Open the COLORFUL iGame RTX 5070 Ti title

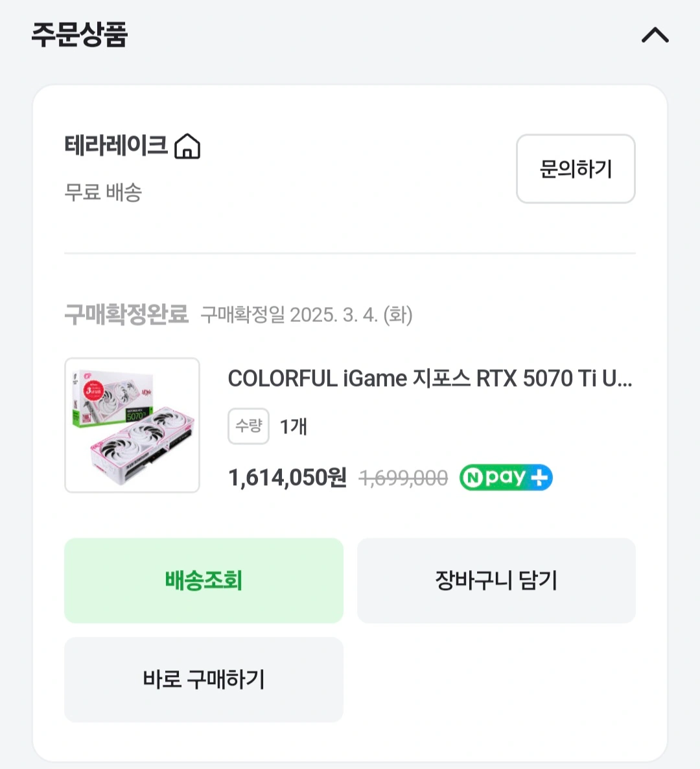click(430, 378)
